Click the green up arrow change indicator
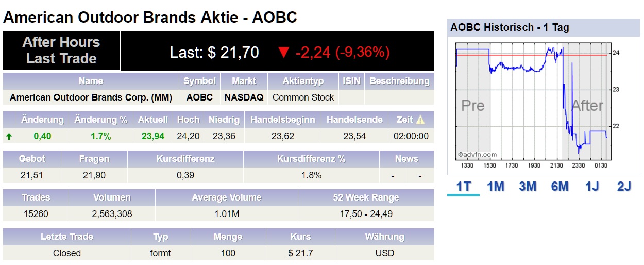 click(9, 137)
